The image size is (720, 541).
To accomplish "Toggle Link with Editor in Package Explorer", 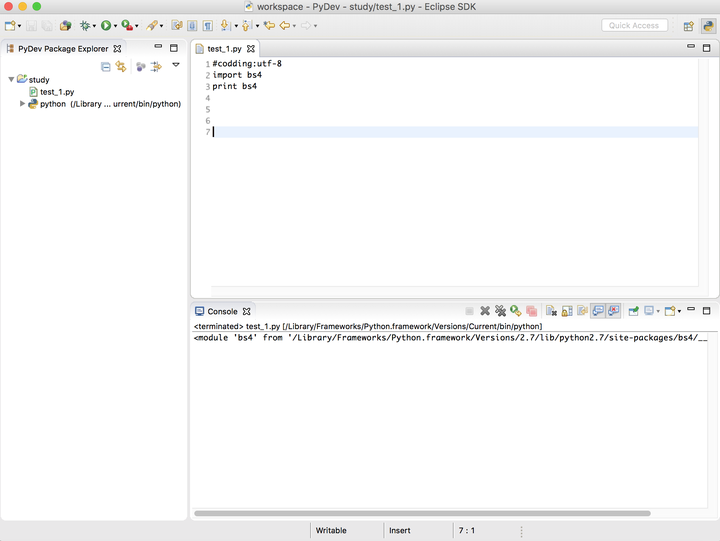I will coord(121,67).
